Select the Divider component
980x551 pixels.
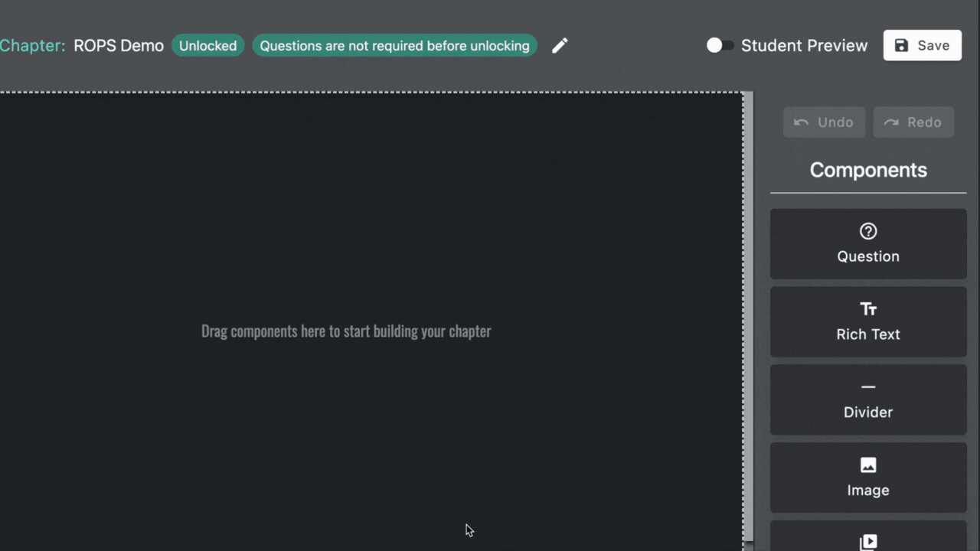(x=868, y=400)
